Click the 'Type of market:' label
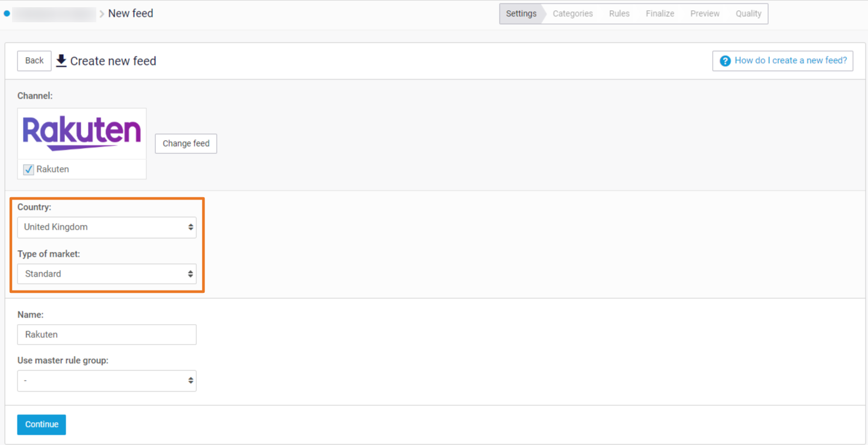868x445 pixels. (x=49, y=254)
